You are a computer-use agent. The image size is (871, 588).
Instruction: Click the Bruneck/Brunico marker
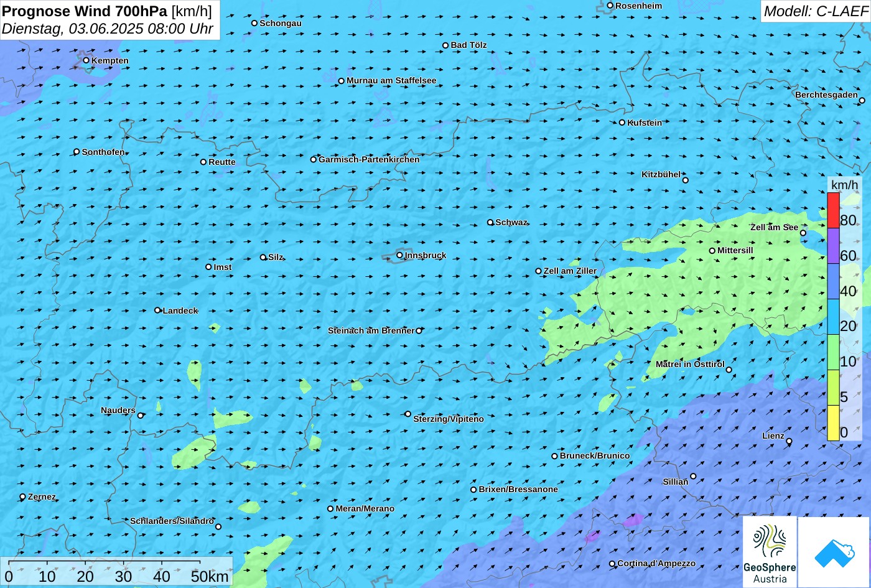coord(554,456)
